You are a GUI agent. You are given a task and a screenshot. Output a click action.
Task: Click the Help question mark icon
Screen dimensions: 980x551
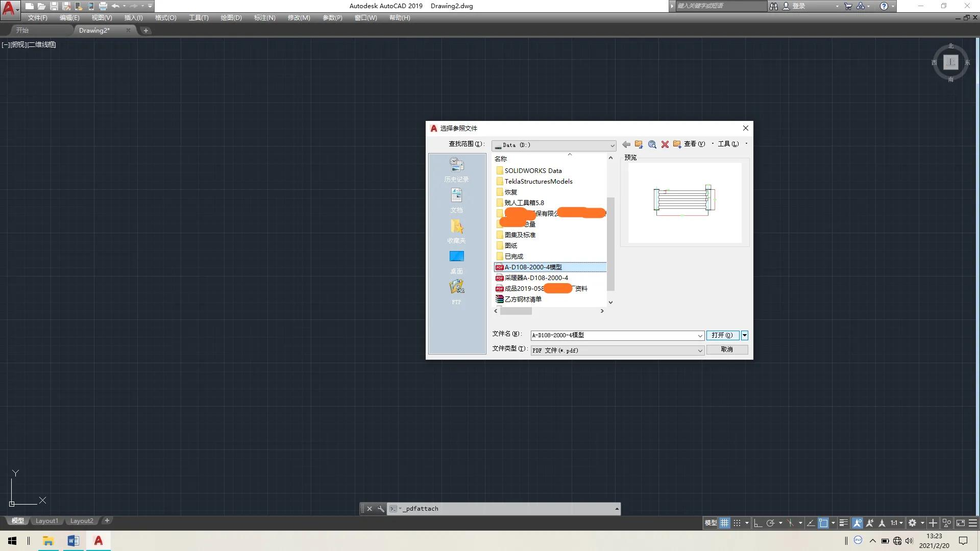point(884,6)
